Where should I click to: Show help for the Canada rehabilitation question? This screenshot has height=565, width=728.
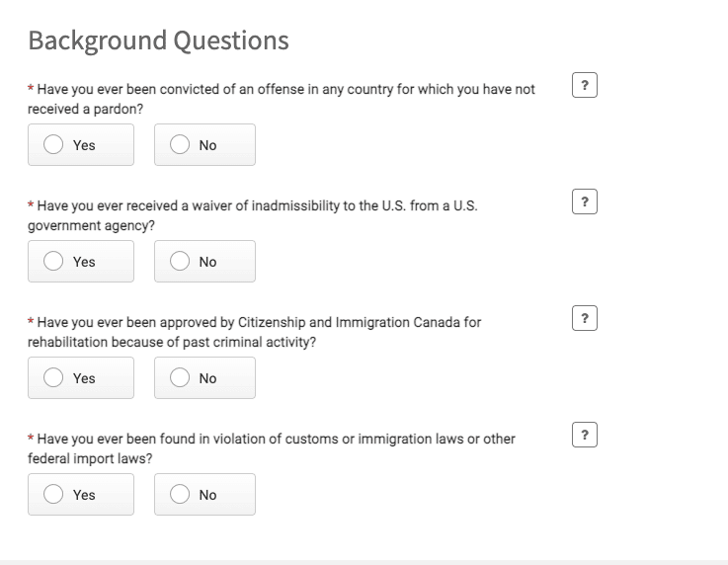coord(585,319)
